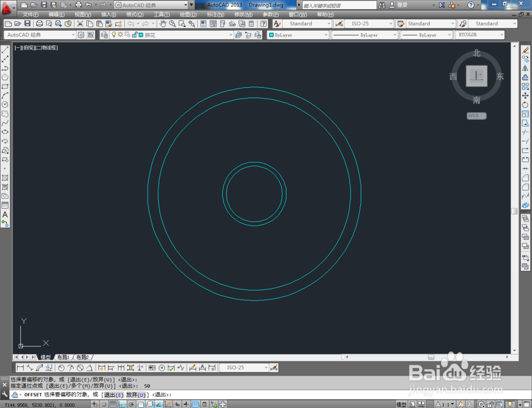The width and height of the screenshot is (532, 408).
Task: Toggle layer on/off light bulb icon
Action: pyautogui.click(x=114, y=35)
